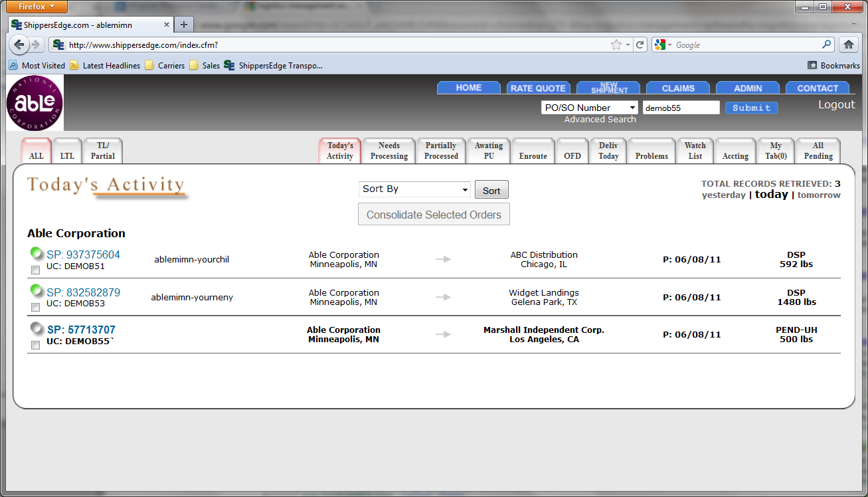The image size is (868, 497).
Task: Click the Submit search button
Action: 751,108
